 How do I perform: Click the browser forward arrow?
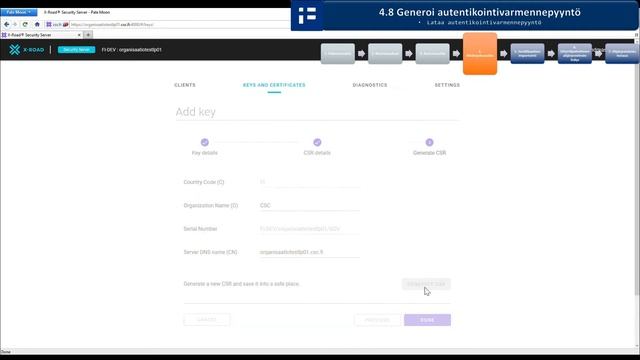coord(15,24)
